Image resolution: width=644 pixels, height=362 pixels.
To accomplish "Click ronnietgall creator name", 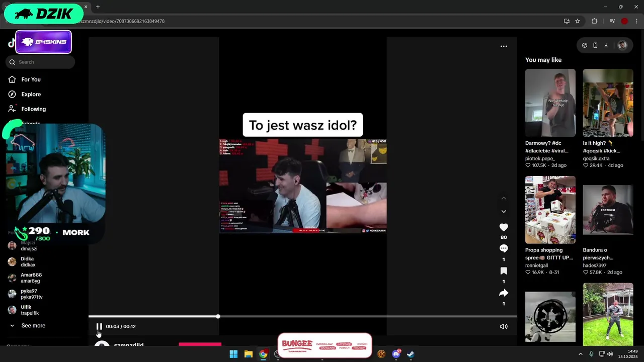I will click(536, 265).
